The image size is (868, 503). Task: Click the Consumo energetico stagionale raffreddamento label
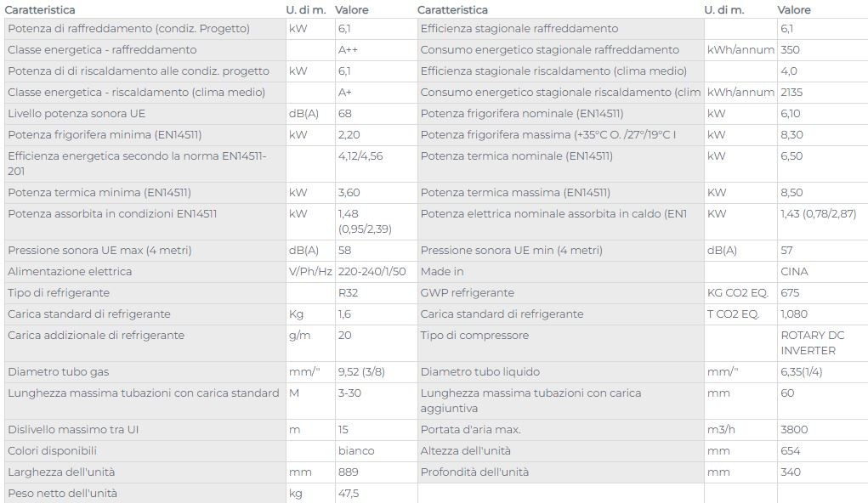tap(550, 50)
